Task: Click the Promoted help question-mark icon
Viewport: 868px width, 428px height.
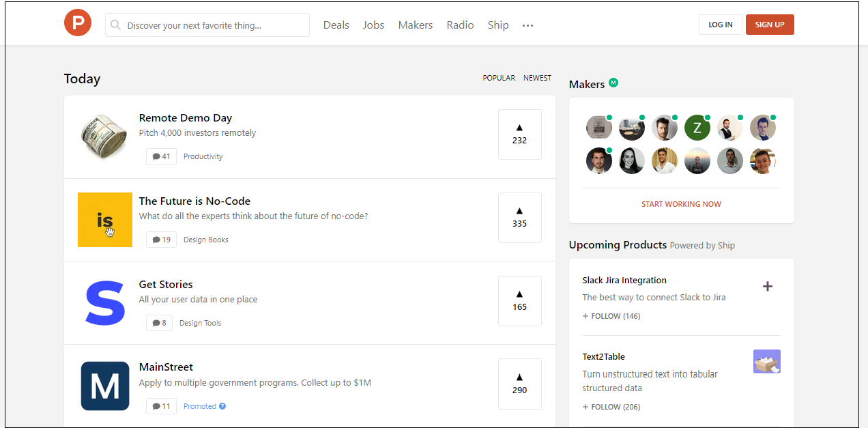Action: [222, 406]
